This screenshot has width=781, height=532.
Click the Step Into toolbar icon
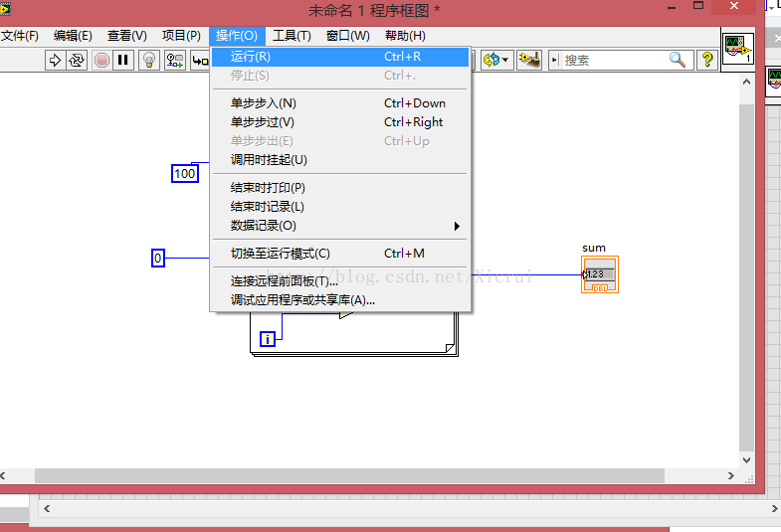coord(200,61)
